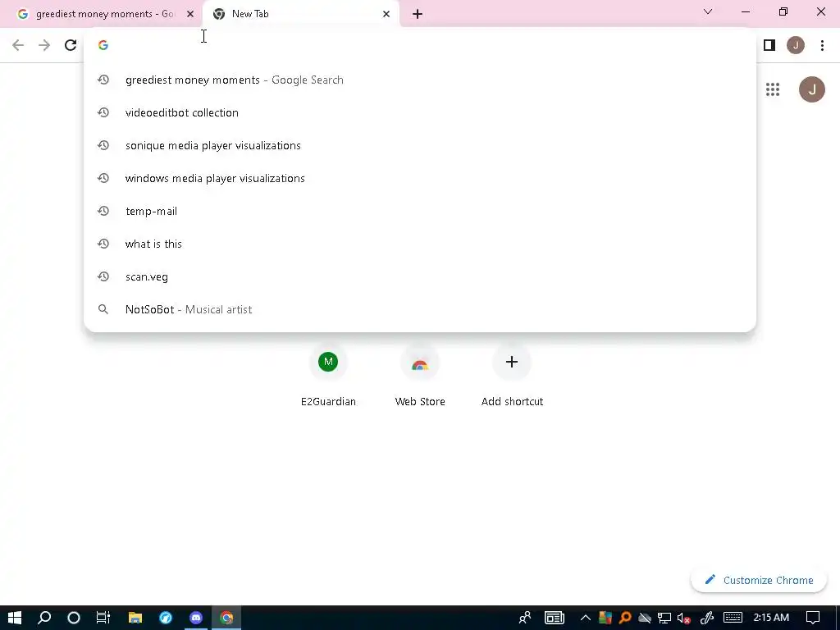Open the People icon in taskbar
The image size is (840, 630).
pyautogui.click(x=525, y=618)
